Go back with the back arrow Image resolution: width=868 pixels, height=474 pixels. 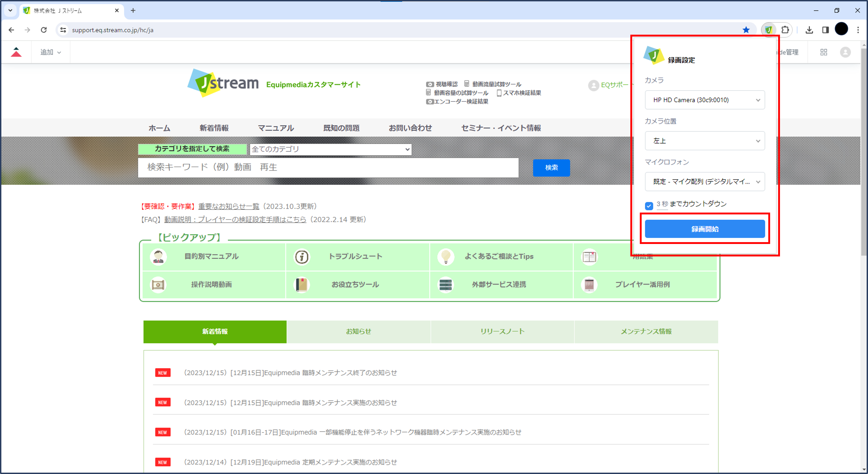click(11, 30)
